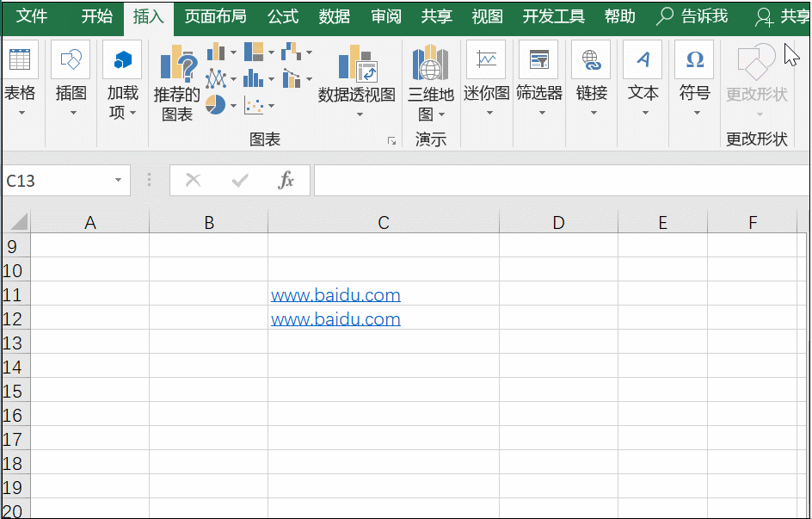
Task: Switch to the 开发工具 Developer tab
Action: coord(554,16)
